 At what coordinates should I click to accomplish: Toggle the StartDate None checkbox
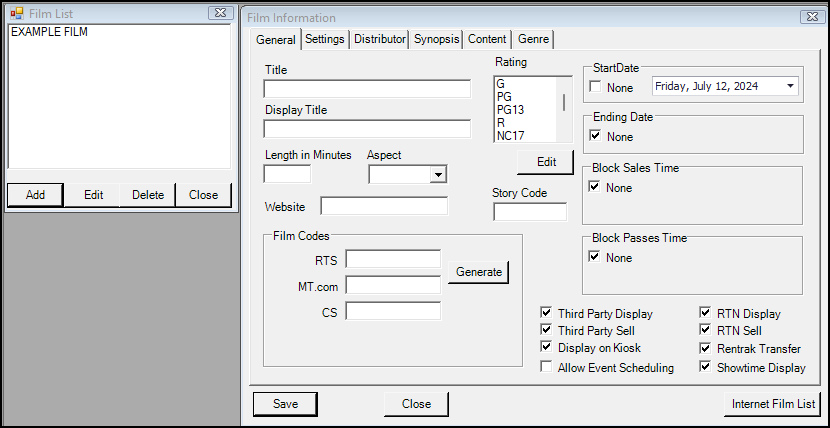coord(596,88)
